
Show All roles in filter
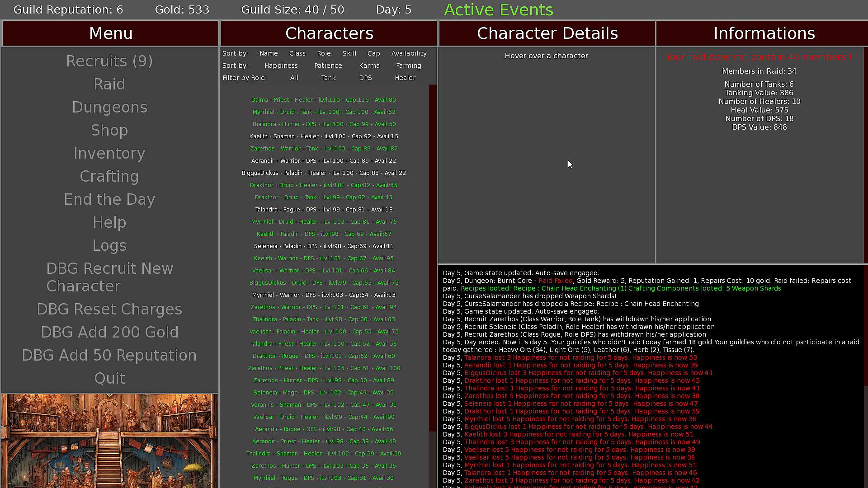pyautogui.click(x=294, y=78)
